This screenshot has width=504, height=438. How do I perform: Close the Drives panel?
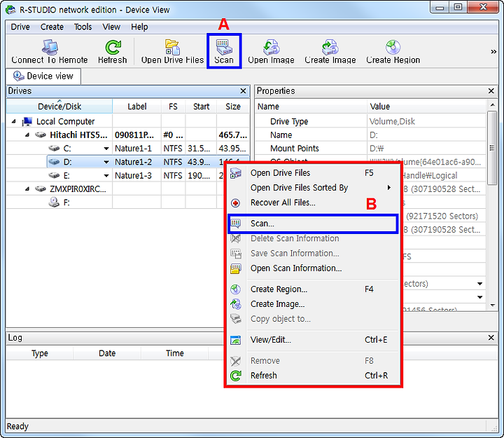244,91
